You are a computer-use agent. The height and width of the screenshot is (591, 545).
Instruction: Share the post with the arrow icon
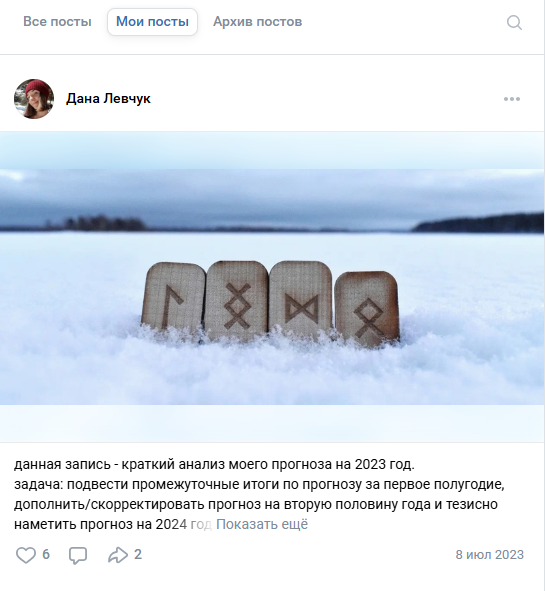tap(118, 555)
